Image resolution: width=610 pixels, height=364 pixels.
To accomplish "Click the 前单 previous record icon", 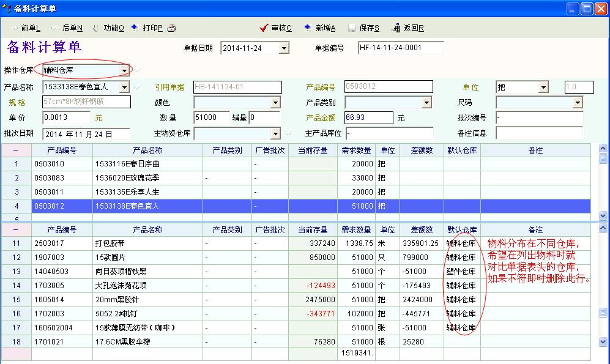I will coord(14,28).
